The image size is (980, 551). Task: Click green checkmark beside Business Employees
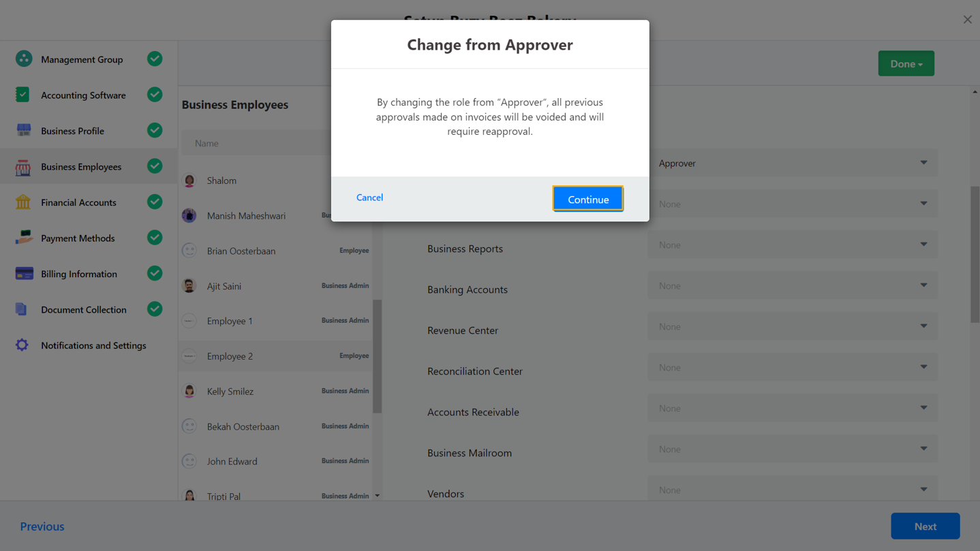[x=155, y=166]
